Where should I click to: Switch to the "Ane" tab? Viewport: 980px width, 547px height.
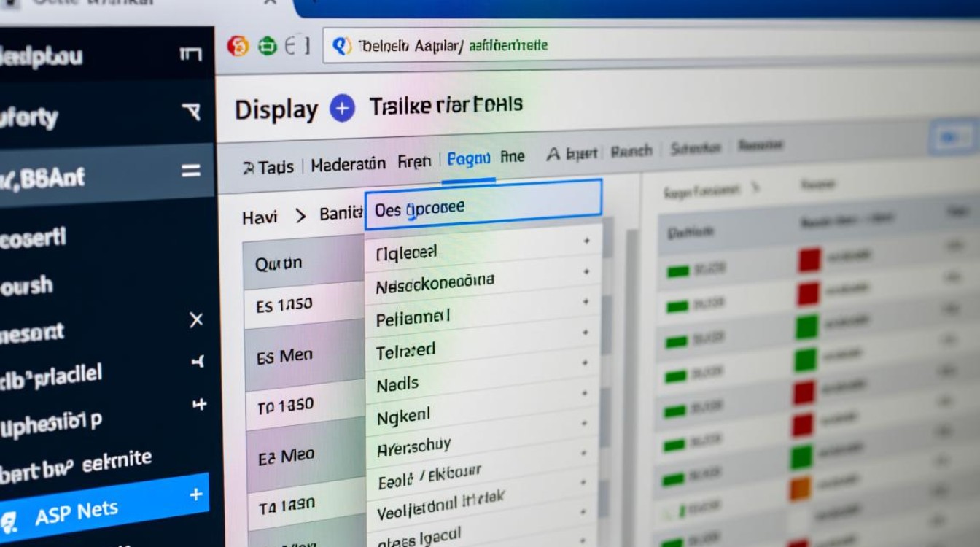coord(513,156)
